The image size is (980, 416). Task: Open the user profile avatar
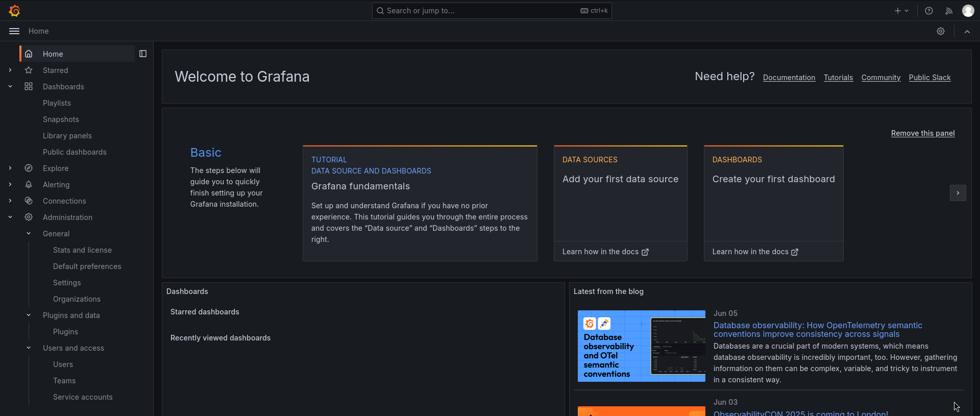[968, 11]
